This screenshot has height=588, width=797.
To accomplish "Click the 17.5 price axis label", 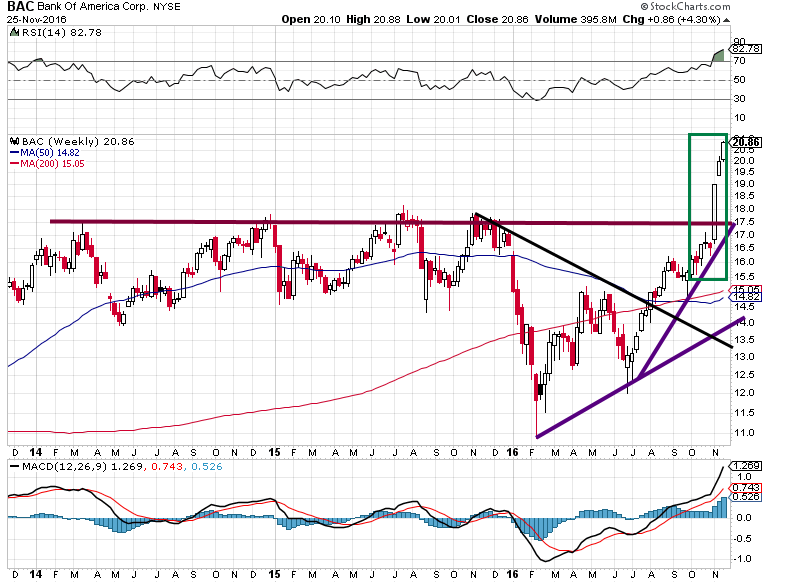I will click(x=744, y=222).
